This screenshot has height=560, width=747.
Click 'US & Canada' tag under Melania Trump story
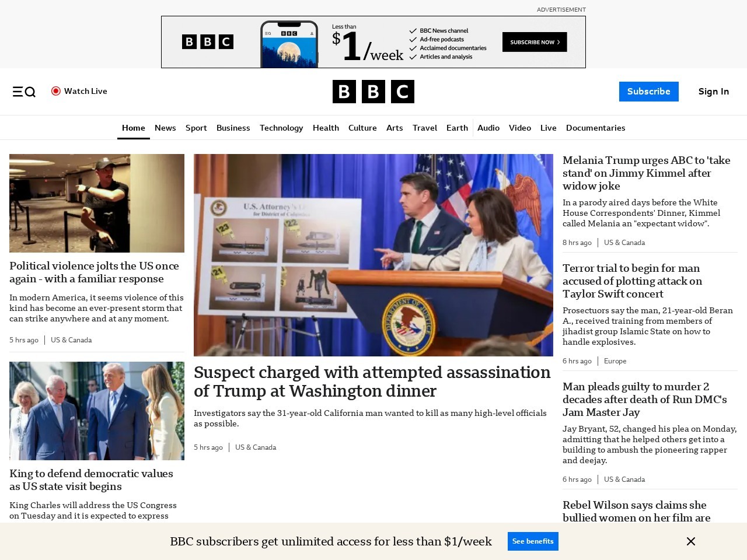(x=624, y=243)
